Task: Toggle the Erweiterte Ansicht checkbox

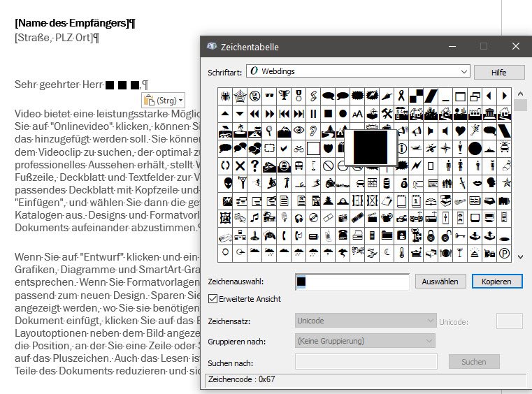Action: 213,299
